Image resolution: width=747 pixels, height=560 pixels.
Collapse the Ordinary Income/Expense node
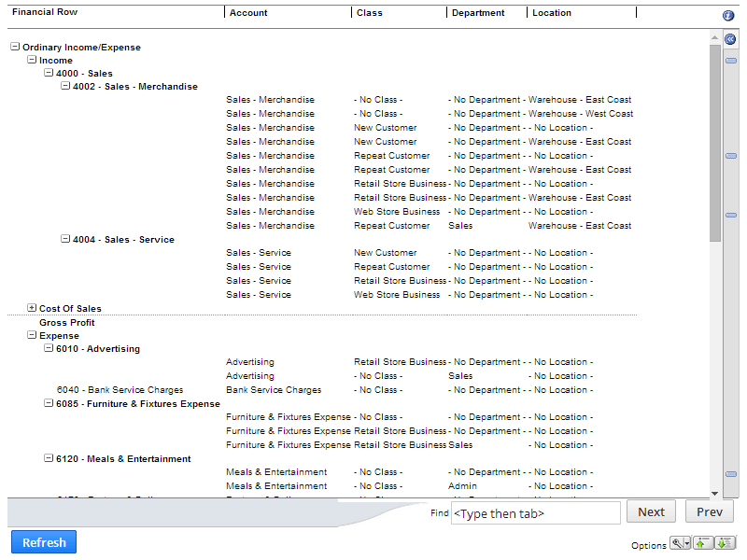click(15, 47)
